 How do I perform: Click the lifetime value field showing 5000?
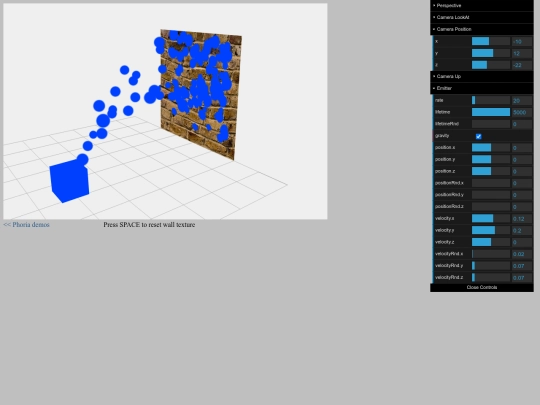coord(522,112)
